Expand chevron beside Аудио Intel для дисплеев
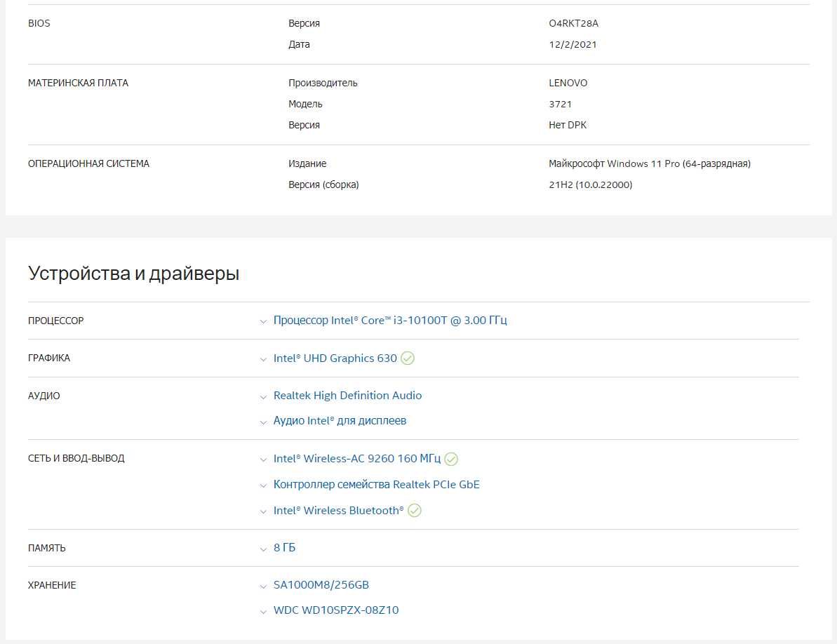The height and width of the screenshot is (644, 837). [x=263, y=422]
